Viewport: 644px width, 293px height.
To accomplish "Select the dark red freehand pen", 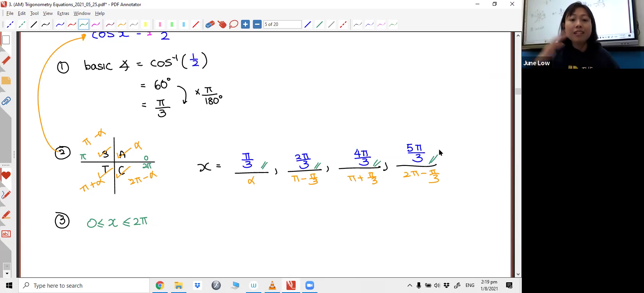I will pyautogui.click(x=110, y=24).
